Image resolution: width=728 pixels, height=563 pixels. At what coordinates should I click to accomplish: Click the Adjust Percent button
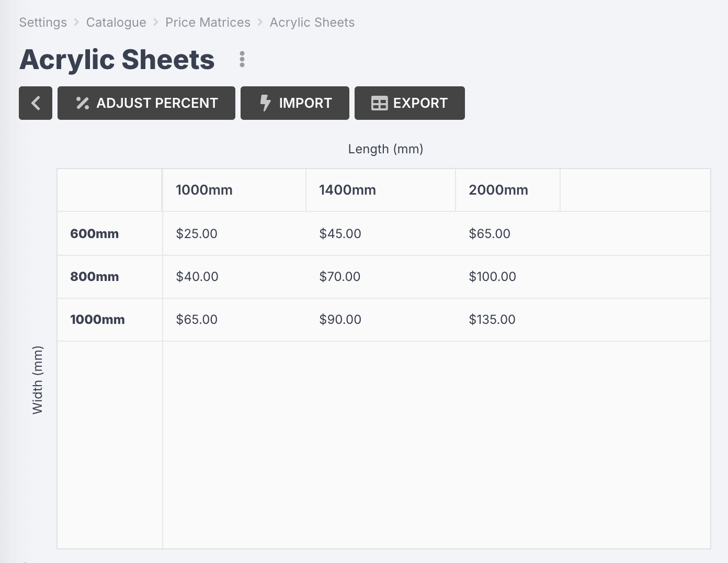[146, 103]
